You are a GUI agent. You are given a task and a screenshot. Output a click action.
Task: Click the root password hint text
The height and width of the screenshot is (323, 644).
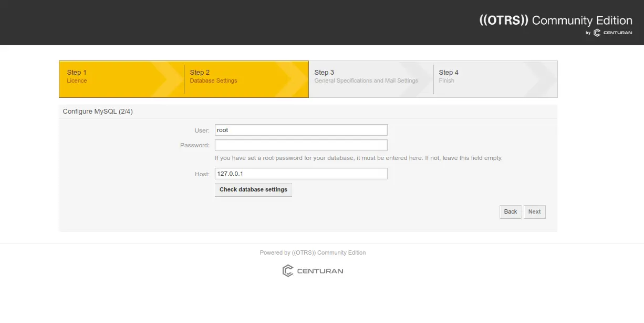tap(359, 158)
